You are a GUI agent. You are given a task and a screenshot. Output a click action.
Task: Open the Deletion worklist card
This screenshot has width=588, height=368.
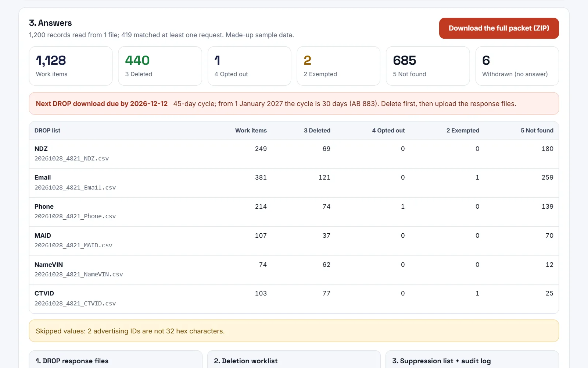click(x=294, y=360)
